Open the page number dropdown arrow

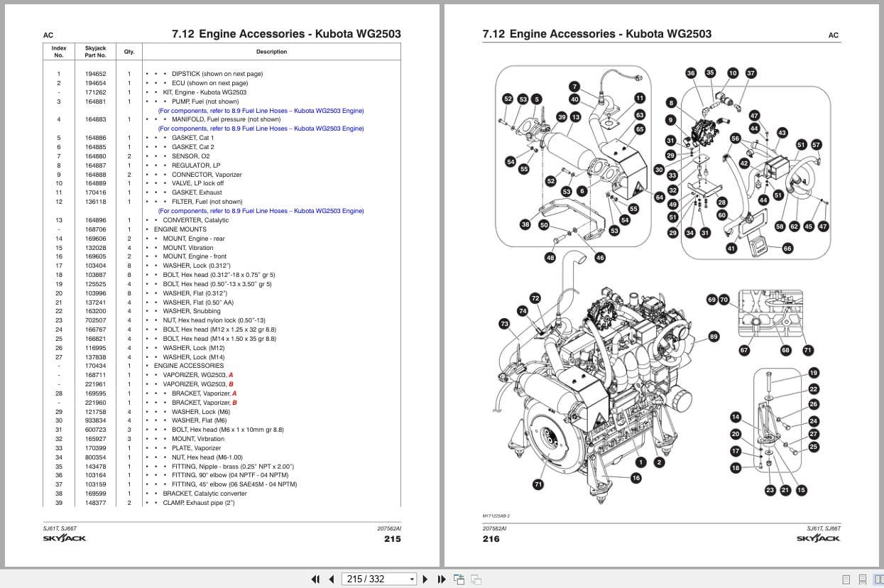click(x=412, y=579)
